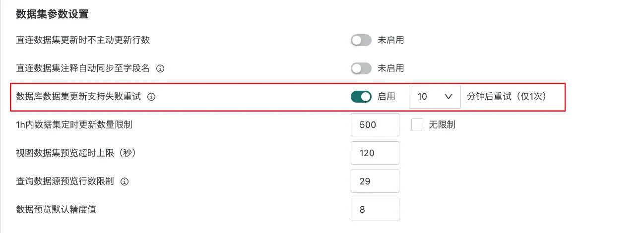Screen dimensions: 644x233
Task: Turn on 直连数据集注释自动同步至字段名 toggle switch
Action: coord(361,68)
